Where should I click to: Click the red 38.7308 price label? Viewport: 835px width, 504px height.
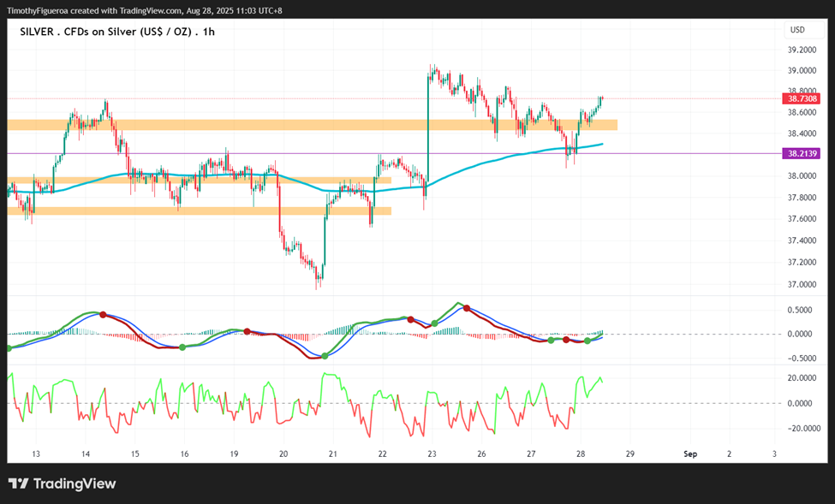tap(802, 98)
